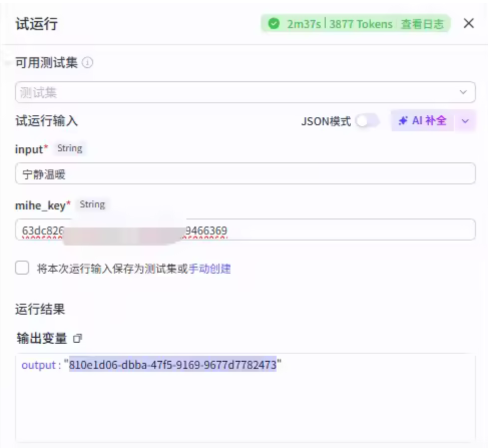The height and width of the screenshot is (448, 488).
Task: Click the input field containing 宁静温暖
Action: tap(245, 174)
